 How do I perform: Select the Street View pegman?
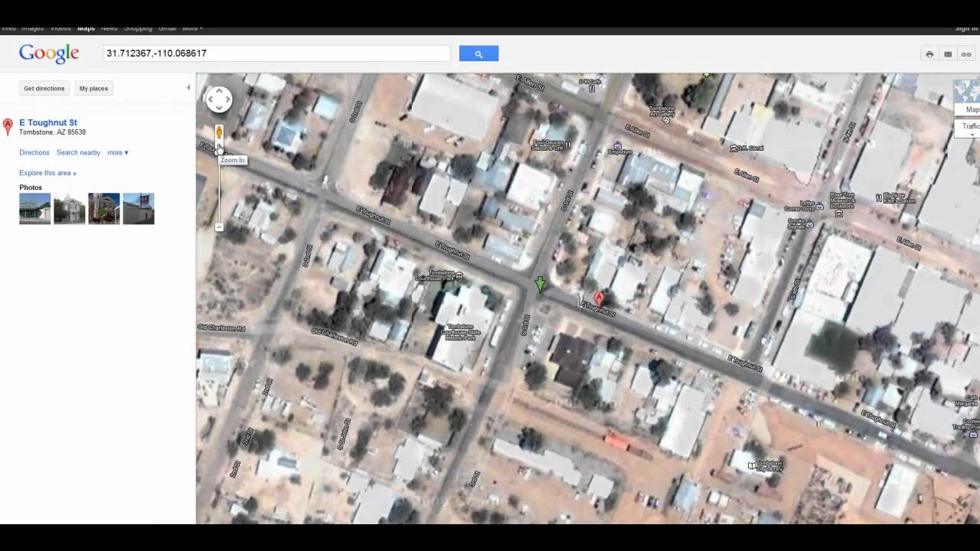(219, 132)
